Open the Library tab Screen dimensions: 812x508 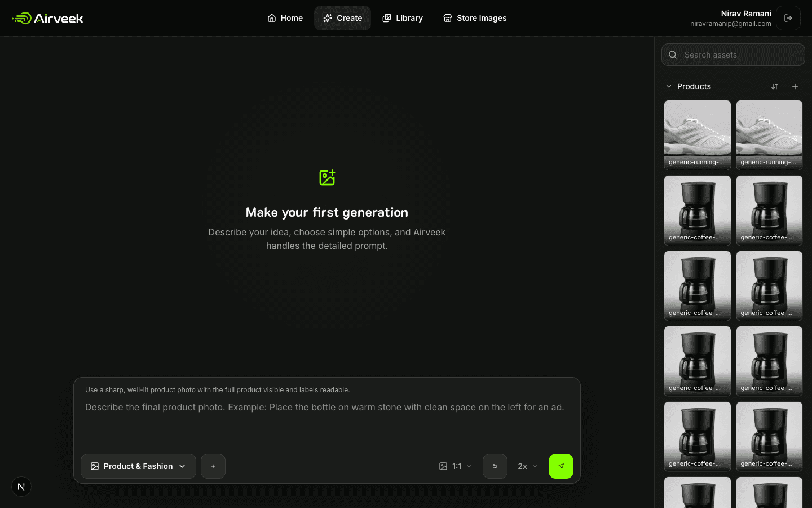pyautogui.click(x=402, y=18)
